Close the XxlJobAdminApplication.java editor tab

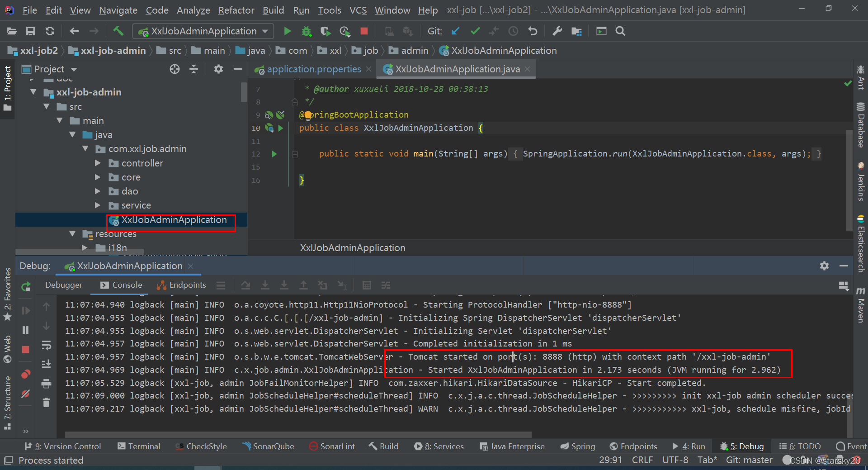tap(528, 69)
